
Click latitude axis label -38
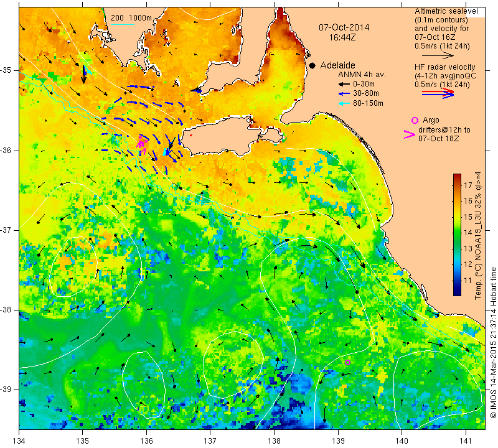click(x=6, y=310)
